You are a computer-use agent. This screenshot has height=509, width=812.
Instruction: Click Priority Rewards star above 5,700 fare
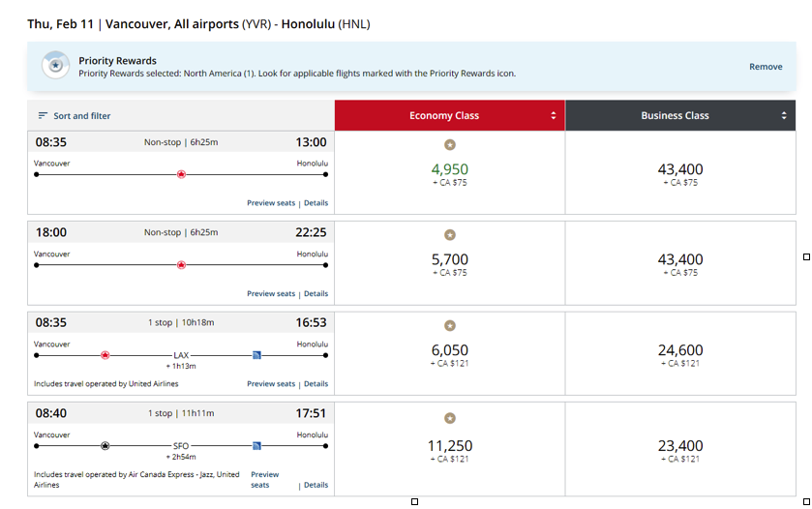pyautogui.click(x=450, y=235)
